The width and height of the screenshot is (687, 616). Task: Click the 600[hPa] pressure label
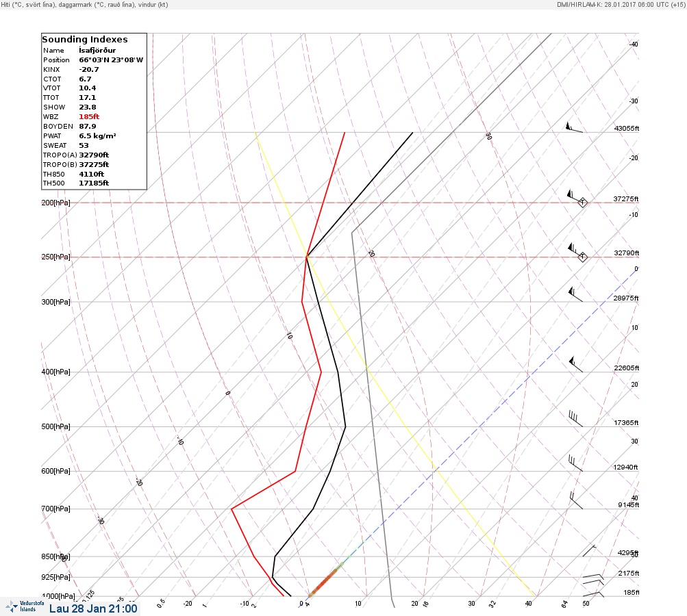click(55, 471)
